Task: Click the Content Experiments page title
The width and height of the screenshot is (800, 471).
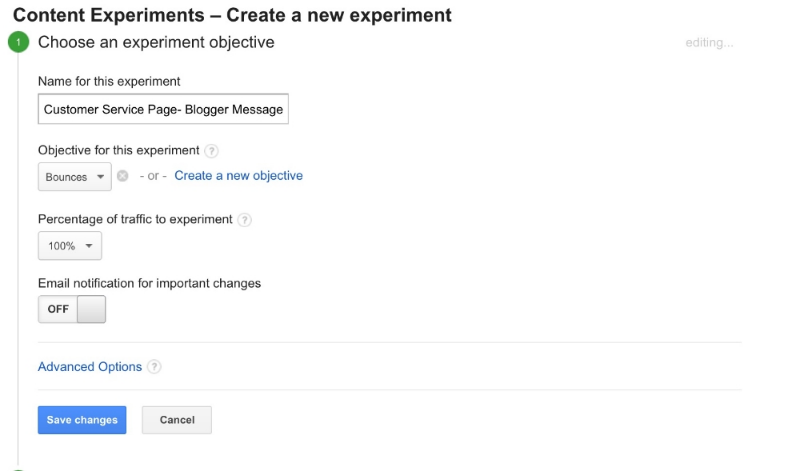Action: pyautogui.click(x=232, y=15)
